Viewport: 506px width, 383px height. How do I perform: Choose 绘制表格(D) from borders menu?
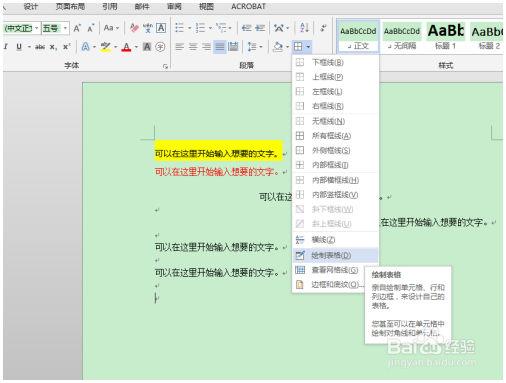[x=335, y=256]
